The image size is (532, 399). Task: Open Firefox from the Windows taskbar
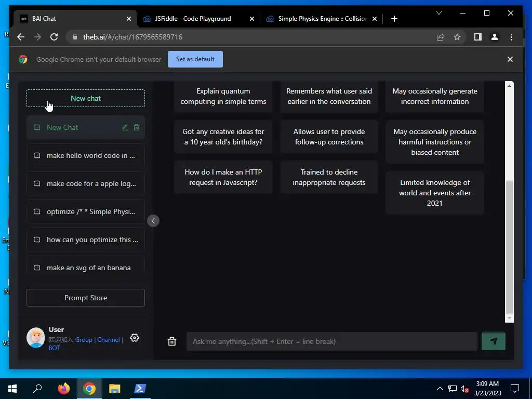(x=63, y=389)
